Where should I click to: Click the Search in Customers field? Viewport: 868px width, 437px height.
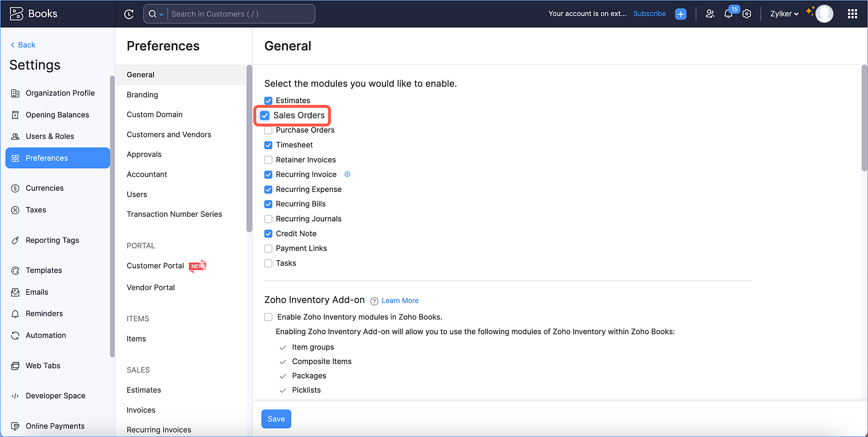(241, 14)
